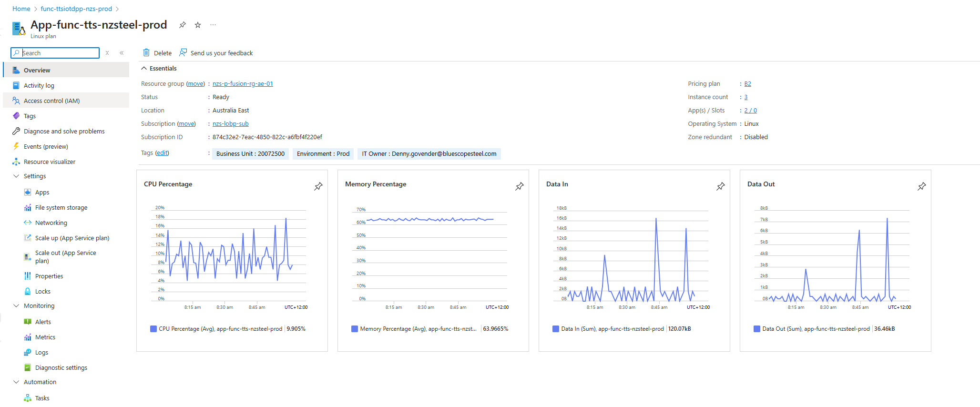Click the Tags icon in sidebar
Viewport: 980px width, 407px height.
16,116
